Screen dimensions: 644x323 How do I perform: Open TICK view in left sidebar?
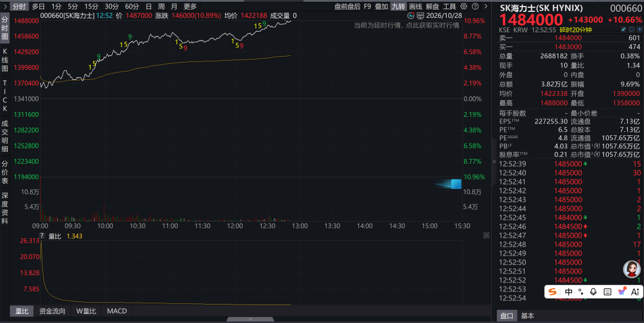5,95
